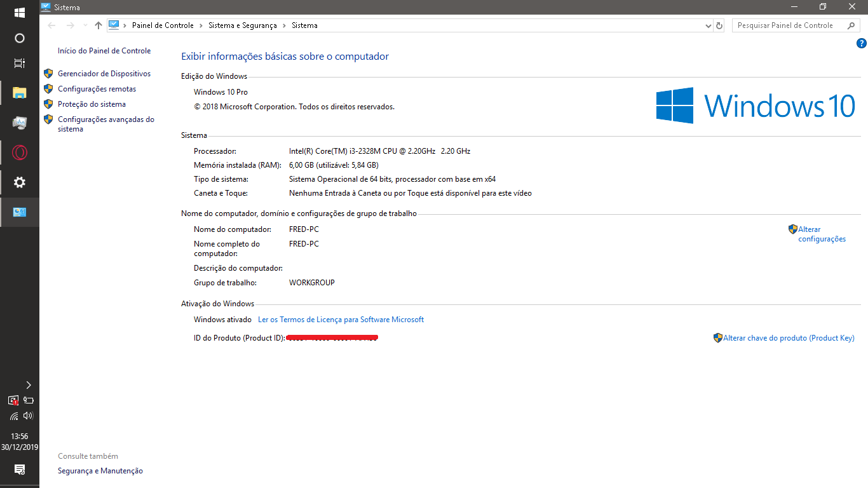Click the shield icon beside Configurações remotas
868x488 pixels.
tap(48, 88)
